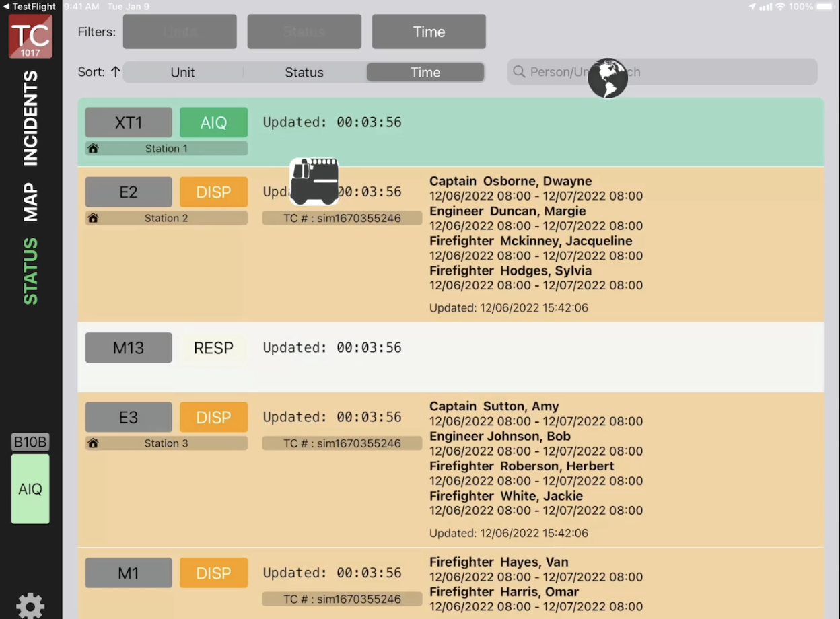Click the house icon beside Station 1
This screenshot has height=619, width=840.
(x=94, y=149)
